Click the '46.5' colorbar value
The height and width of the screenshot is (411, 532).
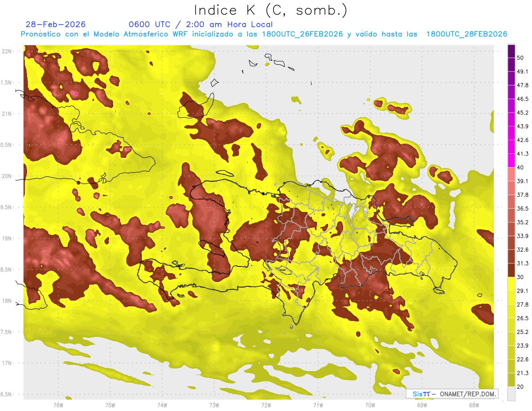523,99
